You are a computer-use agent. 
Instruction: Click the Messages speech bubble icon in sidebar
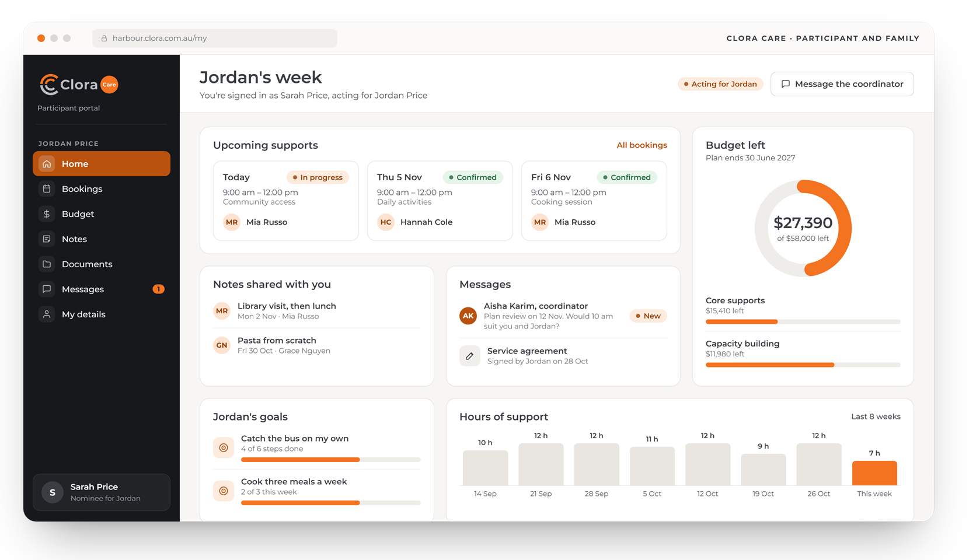[x=47, y=289]
